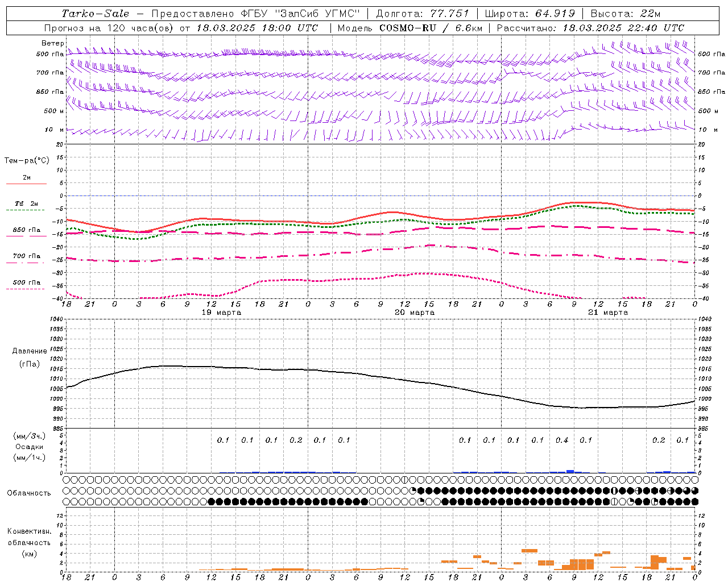
Task: Click the 'Осадки' precipitation label
Action: click(x=30, y=447)
